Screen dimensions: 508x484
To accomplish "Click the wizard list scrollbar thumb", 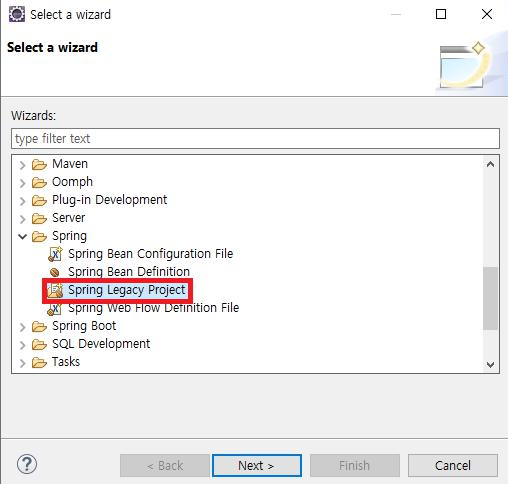I will coord(490,298).
